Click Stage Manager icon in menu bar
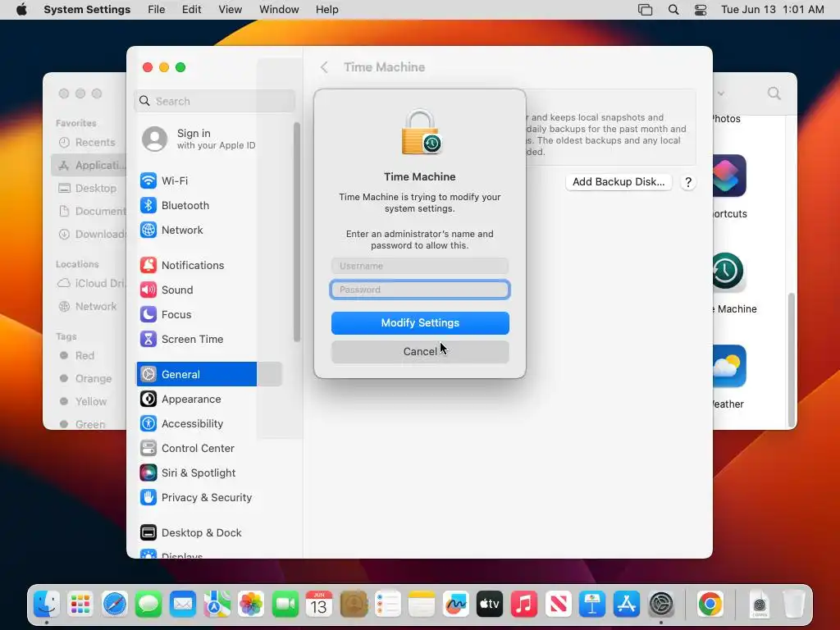 (x=645, y=10)
